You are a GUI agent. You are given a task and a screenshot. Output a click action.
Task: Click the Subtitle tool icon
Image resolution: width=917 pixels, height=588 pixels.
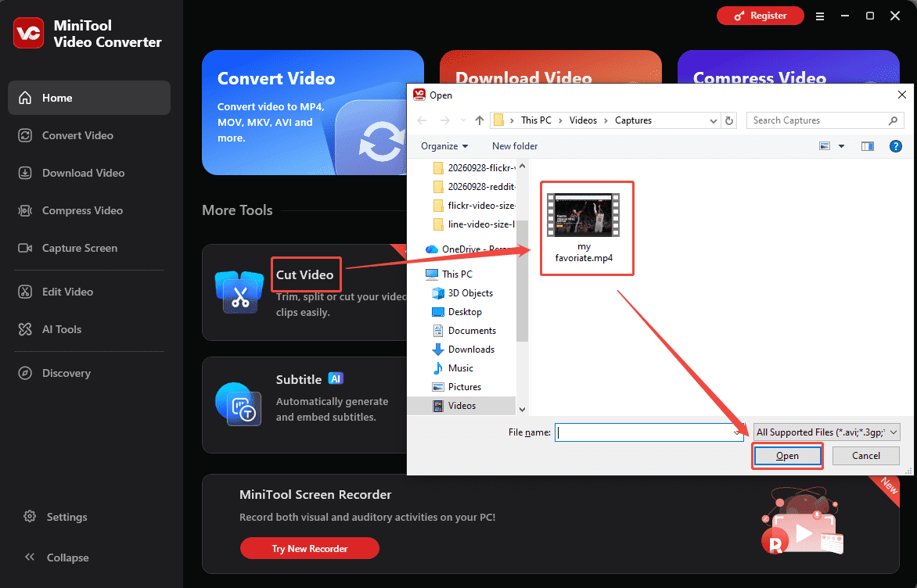239,404
